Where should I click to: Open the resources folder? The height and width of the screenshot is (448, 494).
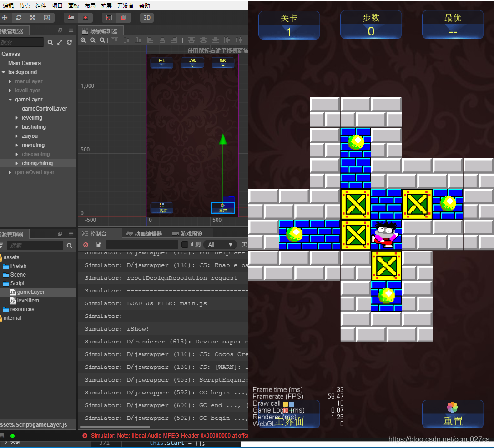point(18,309)
